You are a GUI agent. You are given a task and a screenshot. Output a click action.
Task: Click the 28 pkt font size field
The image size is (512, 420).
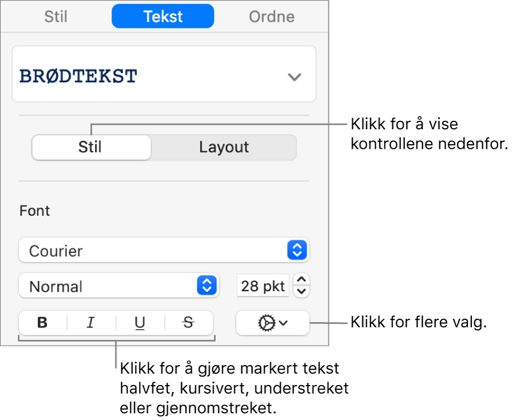coord(263,286)
